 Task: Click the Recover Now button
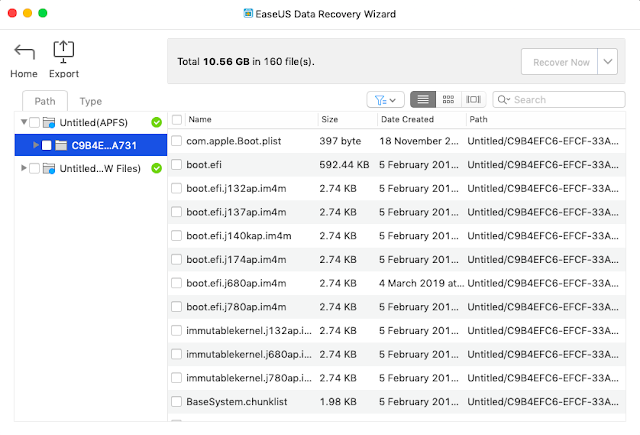[560, 62]
